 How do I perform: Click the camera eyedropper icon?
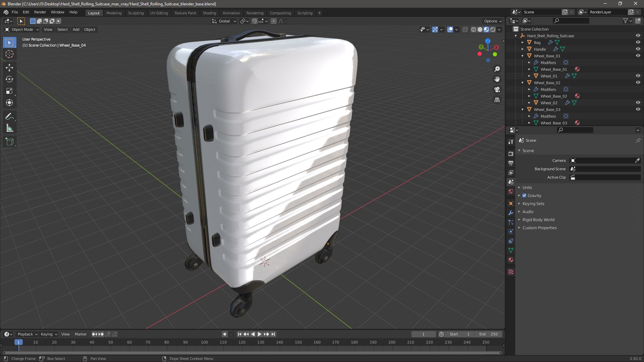(637, 161)
